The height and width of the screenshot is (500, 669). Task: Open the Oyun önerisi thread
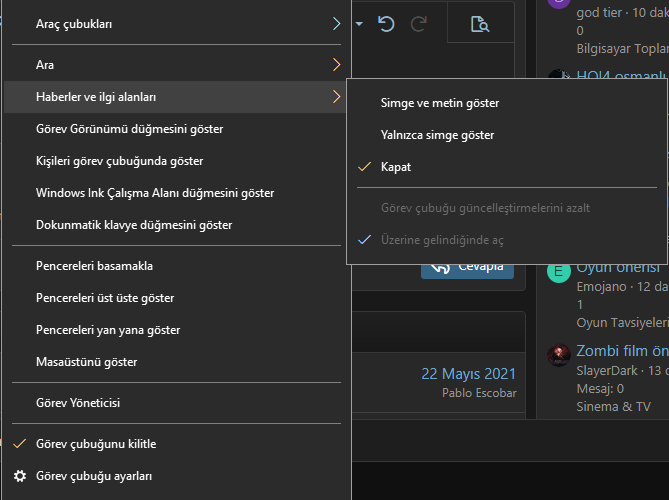pos(618,269)
